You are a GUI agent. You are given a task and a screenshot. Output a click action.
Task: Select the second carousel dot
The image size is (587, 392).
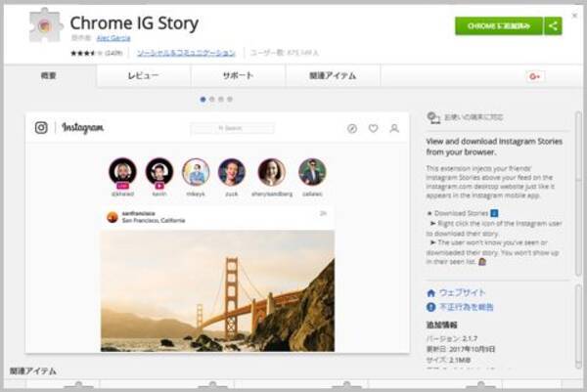pos(212,99)
